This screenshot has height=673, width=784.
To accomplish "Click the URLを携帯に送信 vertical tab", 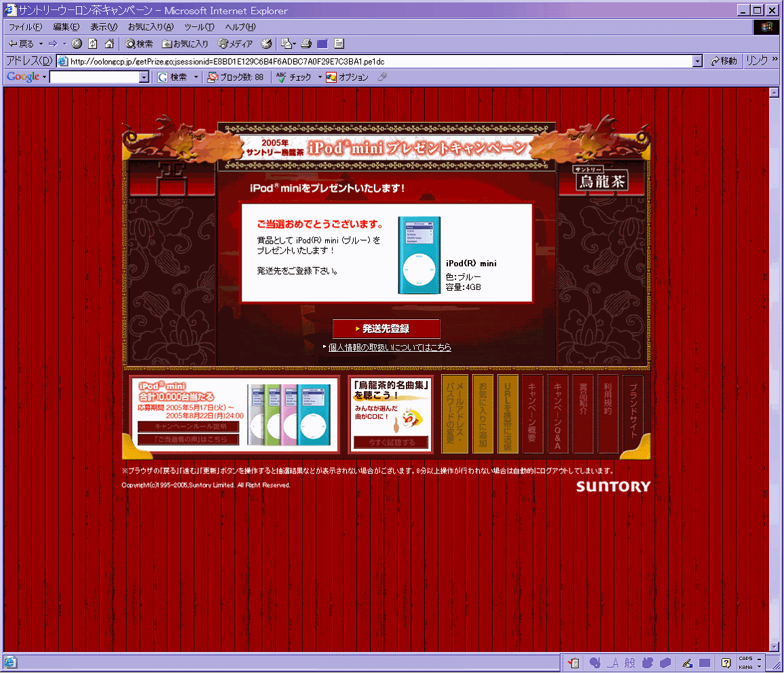I will click(x=508, y=414).
